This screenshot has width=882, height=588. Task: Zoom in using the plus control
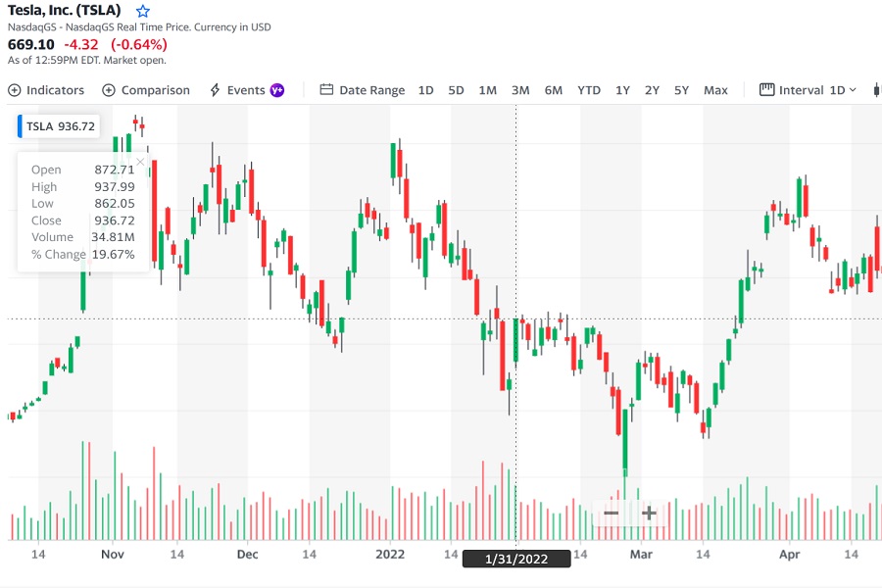648,513
